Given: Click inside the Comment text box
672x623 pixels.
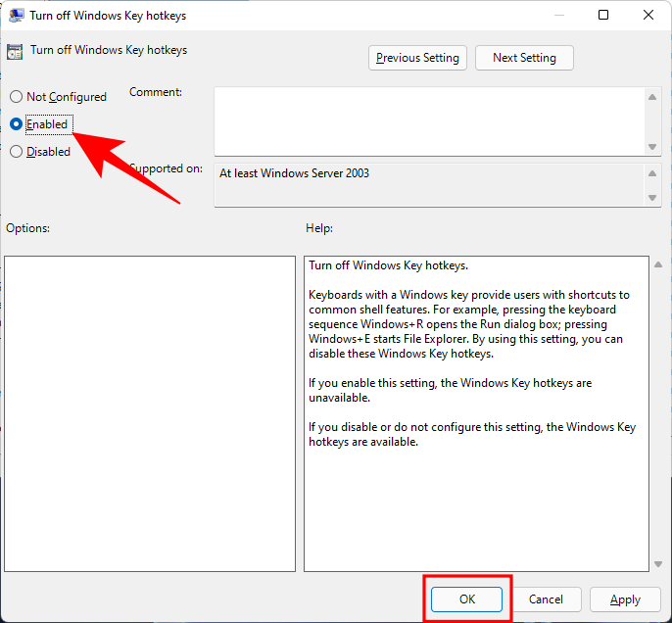Looking at the screenshot, I should (427, 120).
